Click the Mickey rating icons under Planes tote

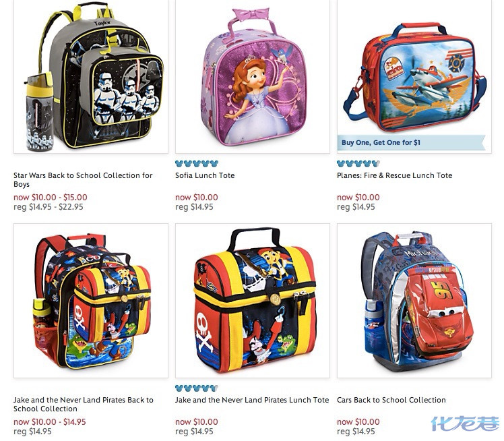(x=358, y=163)
